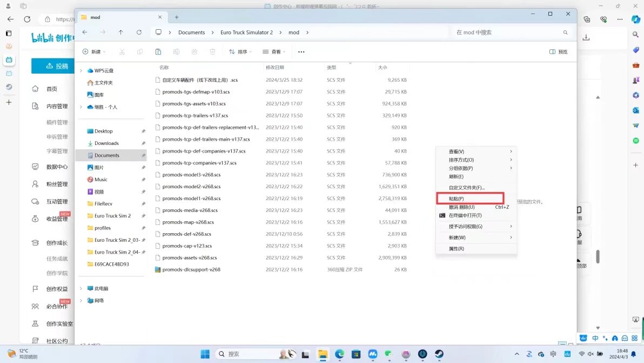Expand the WPS cloud drive tree node
The width and height of the screenshot is (644, 363).
point(81,71)
